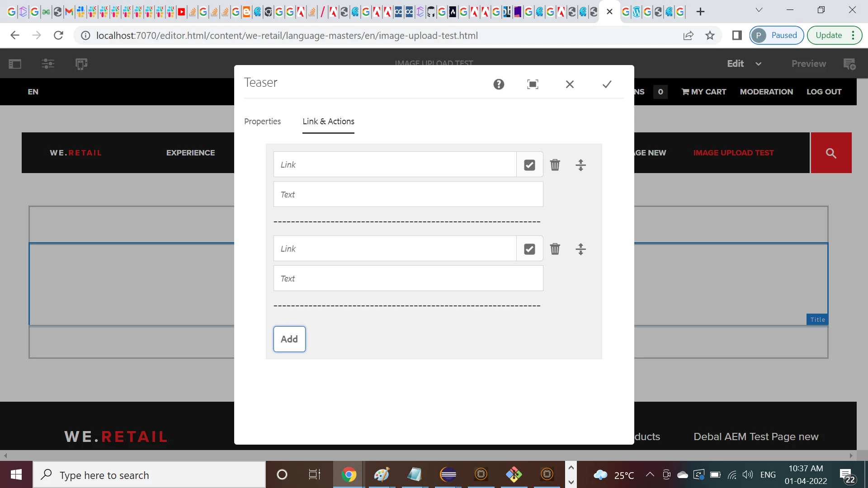
Task: Confirm Teaser dialog with checkmark icon
Action: tap(607, 84)
